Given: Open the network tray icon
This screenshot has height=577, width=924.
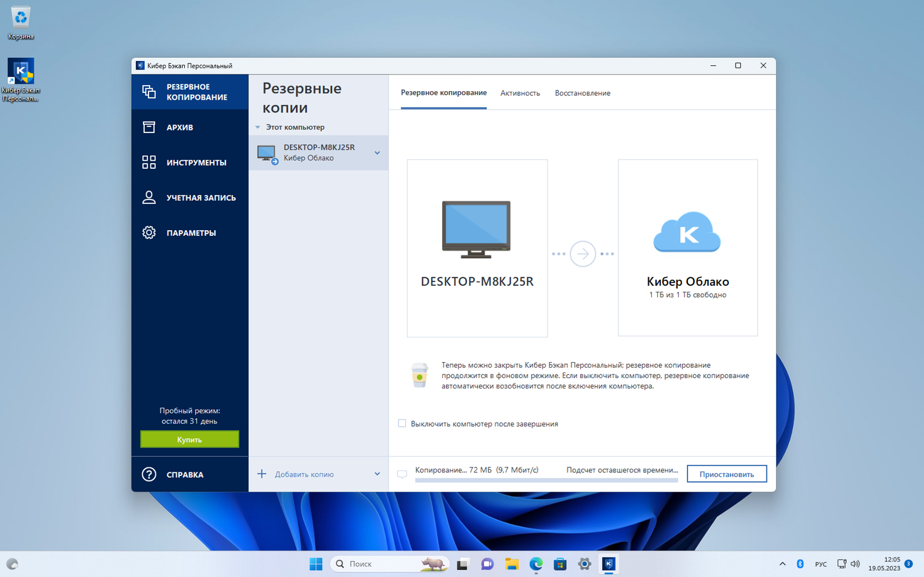Looking at the screenshot, I should [x=841, y=564].
